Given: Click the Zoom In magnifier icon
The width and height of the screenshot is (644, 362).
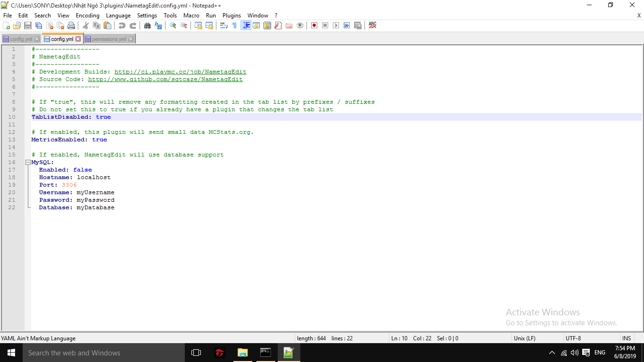Looking at the screenshot, I should (x=173, y=25).
